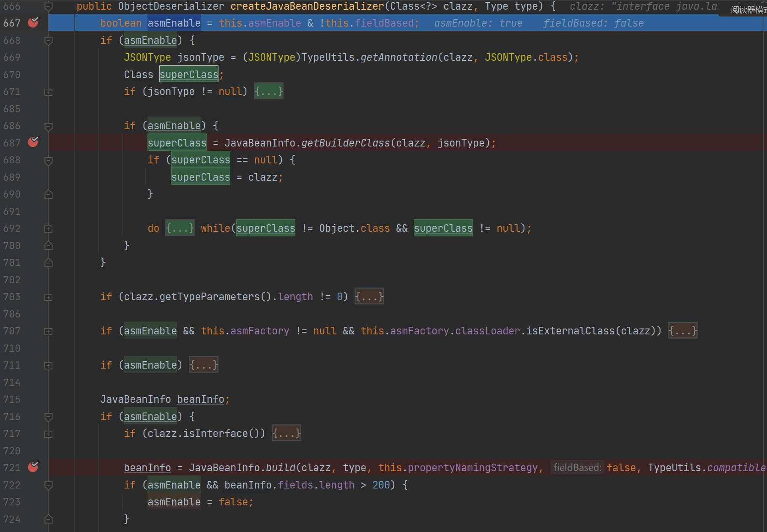Expand the {...} after clazz.isInterface()

(x=287, y=433)
